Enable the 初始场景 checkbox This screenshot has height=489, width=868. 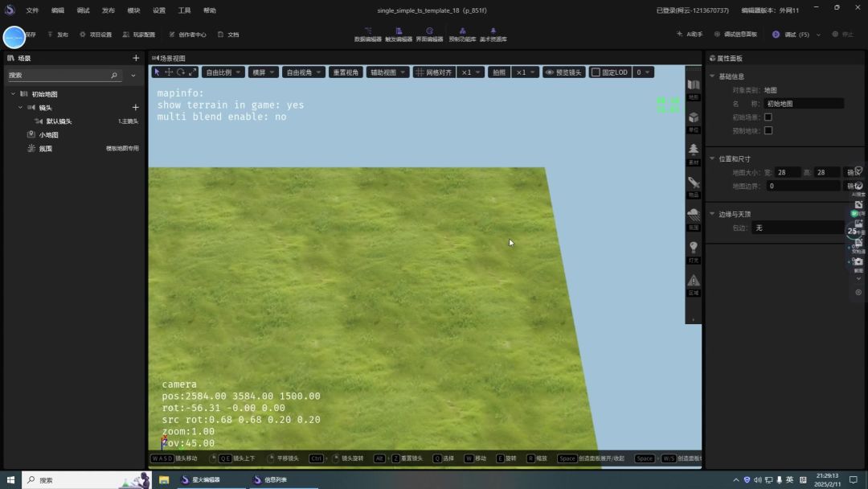coord(768,117)
